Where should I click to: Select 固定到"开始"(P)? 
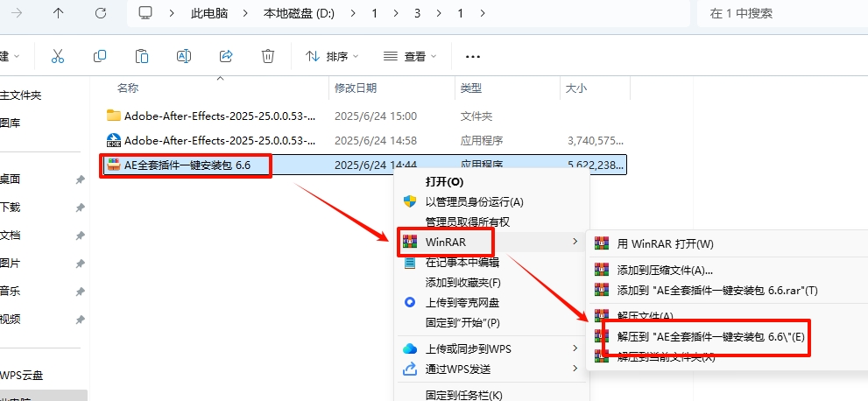tap(462, 322)
